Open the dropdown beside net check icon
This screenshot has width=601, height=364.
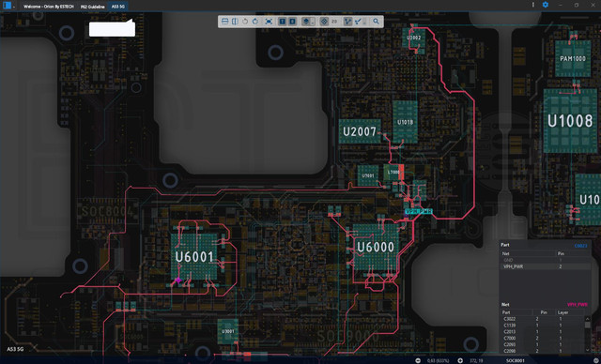pyautogui.click(x=364, y=22)
